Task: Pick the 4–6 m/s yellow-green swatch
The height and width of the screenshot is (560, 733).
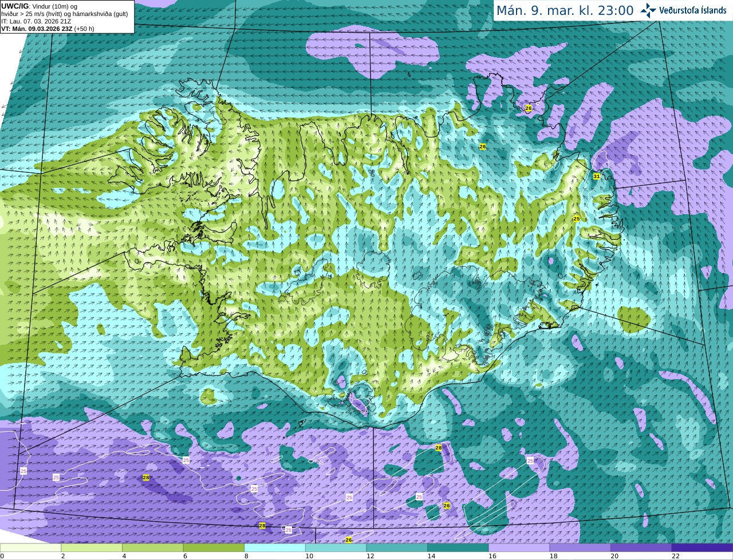Action: pos(152,547)
